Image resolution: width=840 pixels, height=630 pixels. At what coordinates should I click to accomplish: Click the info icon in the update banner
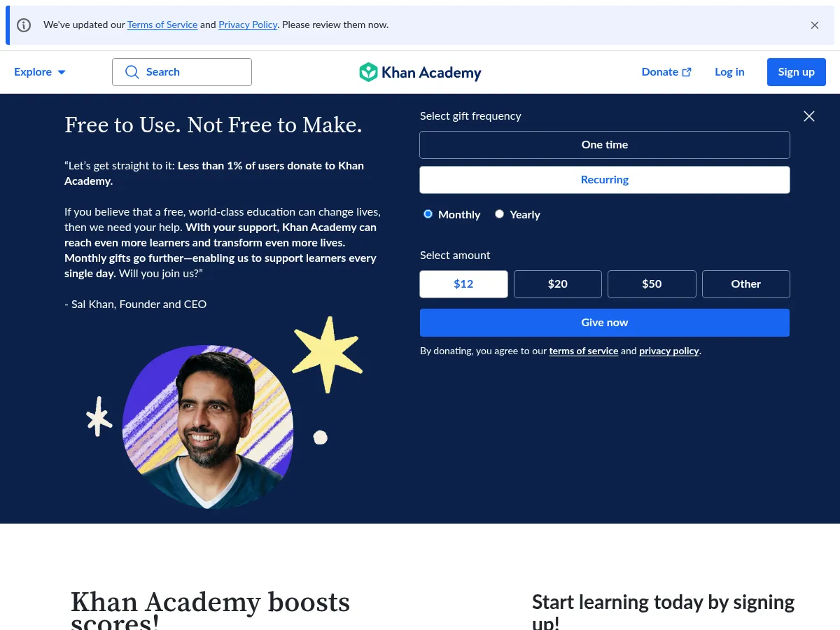point(23,24)
